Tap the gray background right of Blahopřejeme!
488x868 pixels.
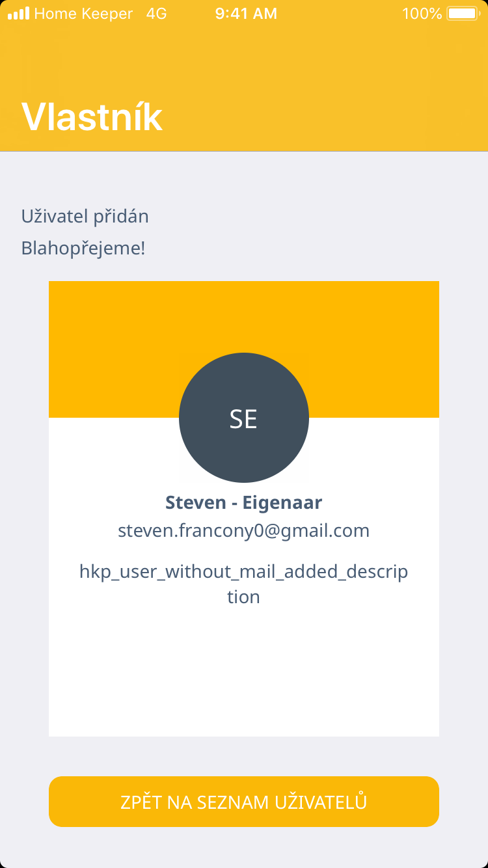coord(312,248)
